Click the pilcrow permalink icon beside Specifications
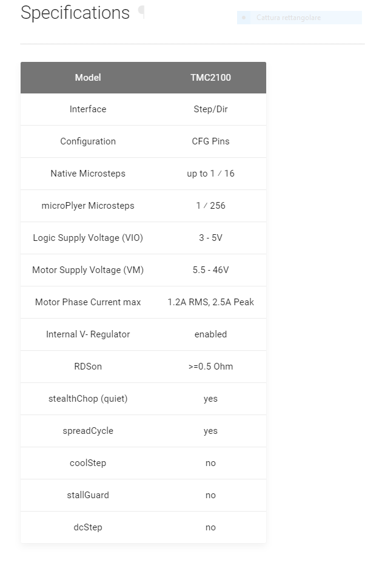The height and width of the screenshot is (588, 365). [x=141, y=12]
